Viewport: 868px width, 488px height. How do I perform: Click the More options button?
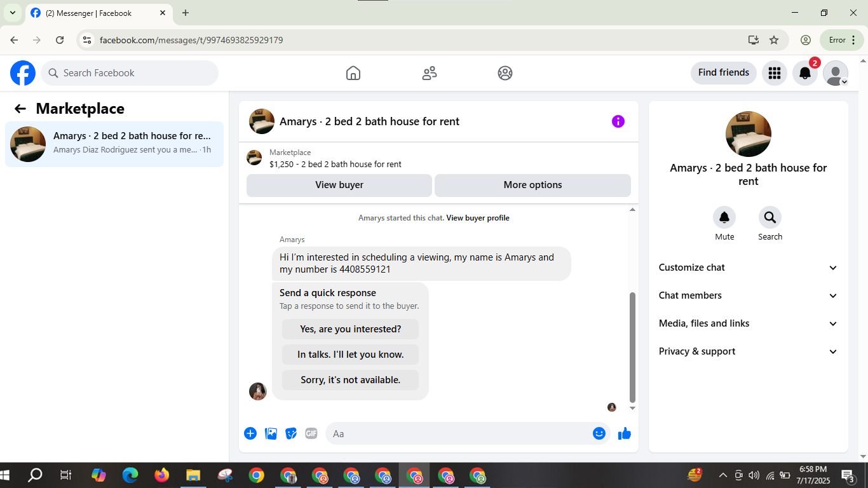(x=532, y=185)
